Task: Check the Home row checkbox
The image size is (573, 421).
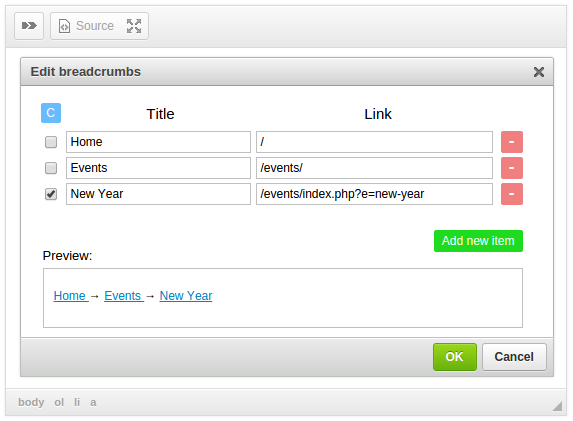Action: pyautogui.click(x=51, y=142)
